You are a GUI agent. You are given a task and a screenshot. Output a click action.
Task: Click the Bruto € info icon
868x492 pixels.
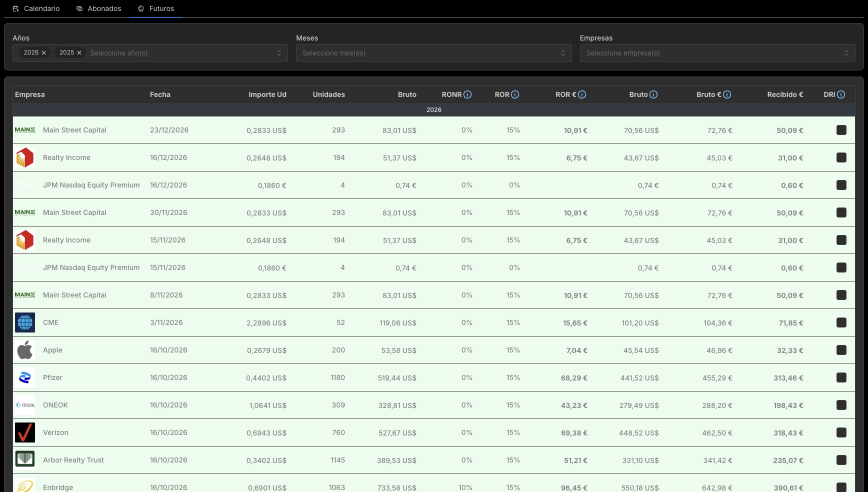[727, 94]
